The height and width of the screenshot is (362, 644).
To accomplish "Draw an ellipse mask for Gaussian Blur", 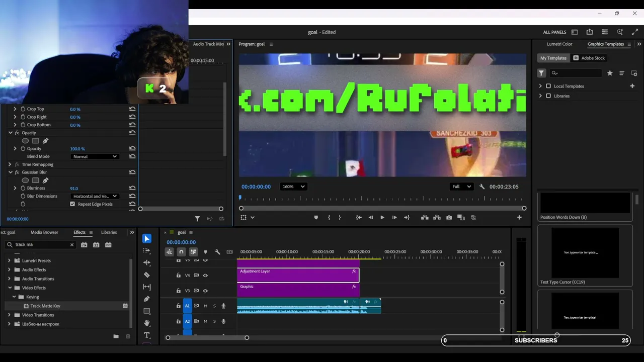I will [x=25, y=180].
